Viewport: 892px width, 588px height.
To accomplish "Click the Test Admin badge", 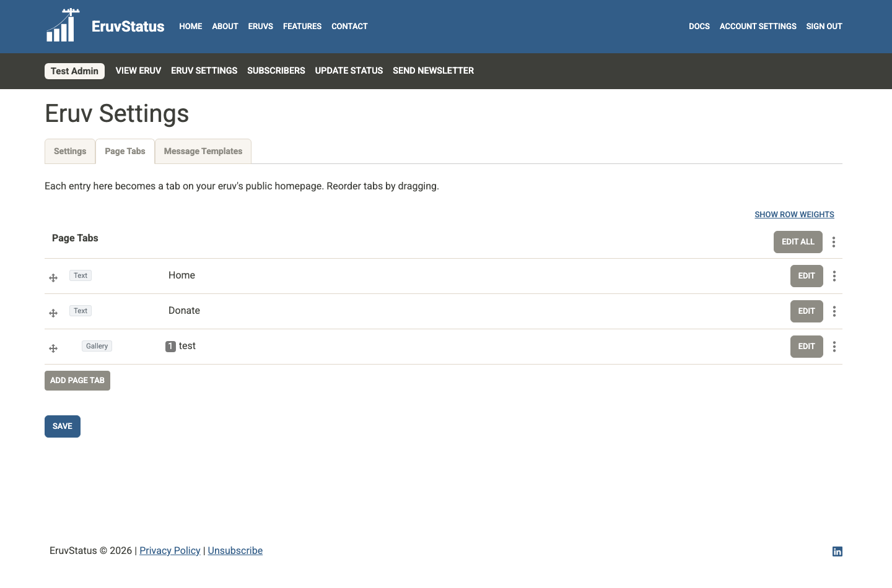I will 74,71.
